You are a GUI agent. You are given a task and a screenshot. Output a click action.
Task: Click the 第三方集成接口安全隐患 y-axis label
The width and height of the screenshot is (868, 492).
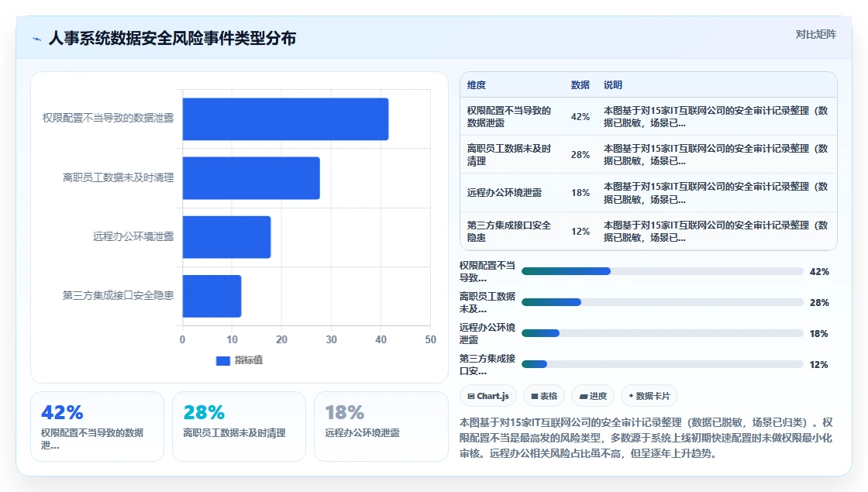click(118, 295)
